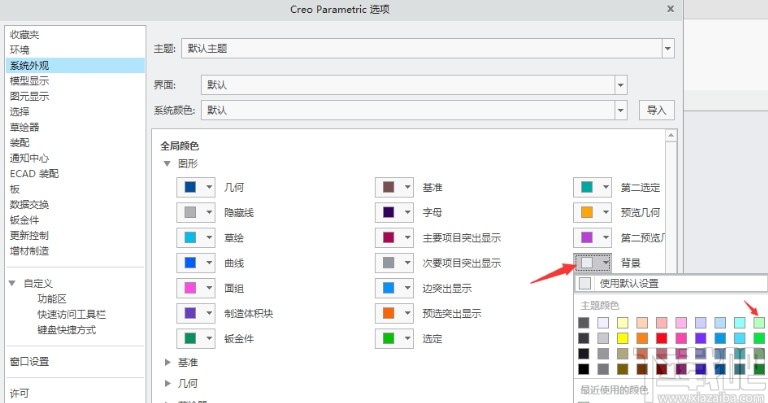Image resolution: width=768 pixels, height=403 pixels.
Task: Click the 草绘 cyan color swatch
Action: [190, 237]
